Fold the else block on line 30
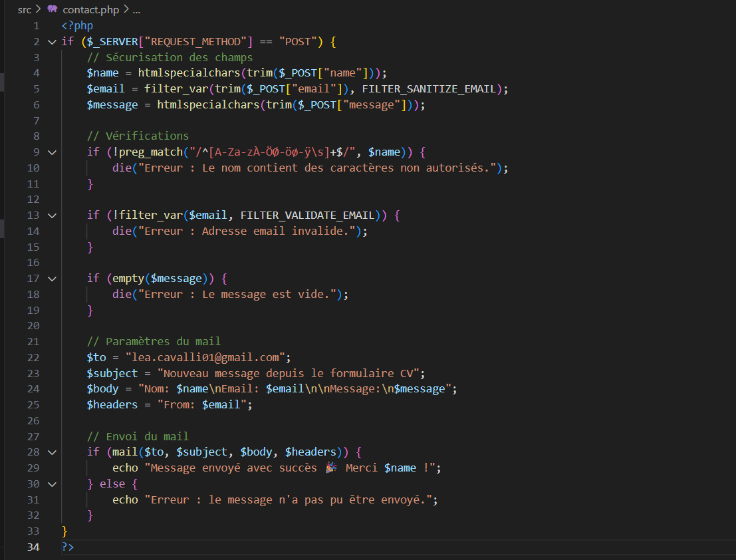 pyautogui.click(x=52, y=484)
